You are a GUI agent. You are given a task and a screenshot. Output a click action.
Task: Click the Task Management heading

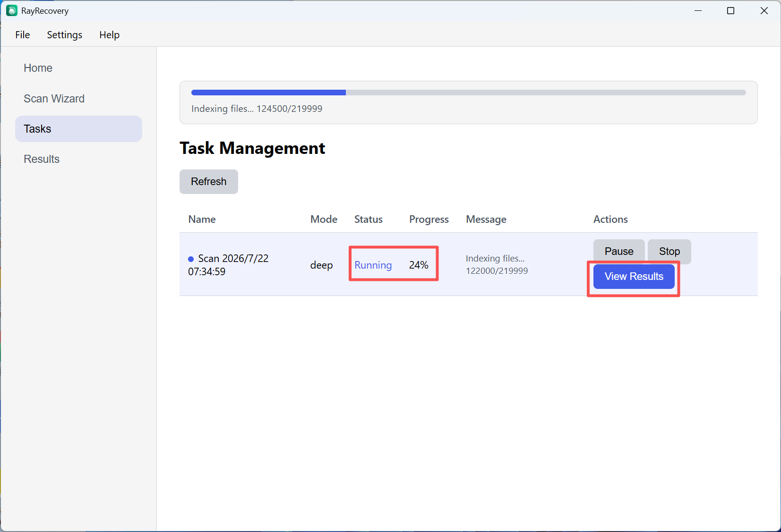tap(252, 148)
